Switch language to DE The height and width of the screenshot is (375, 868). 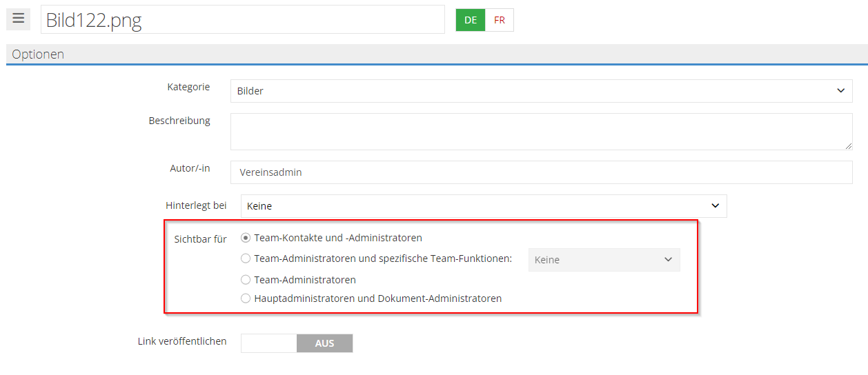(471, 20)
